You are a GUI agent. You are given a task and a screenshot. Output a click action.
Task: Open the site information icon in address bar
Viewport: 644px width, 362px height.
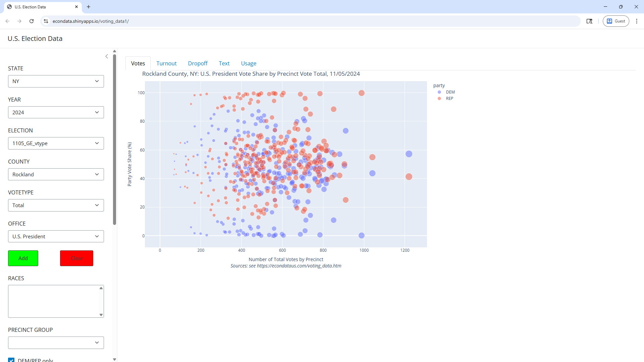click(x=46, y=21)
